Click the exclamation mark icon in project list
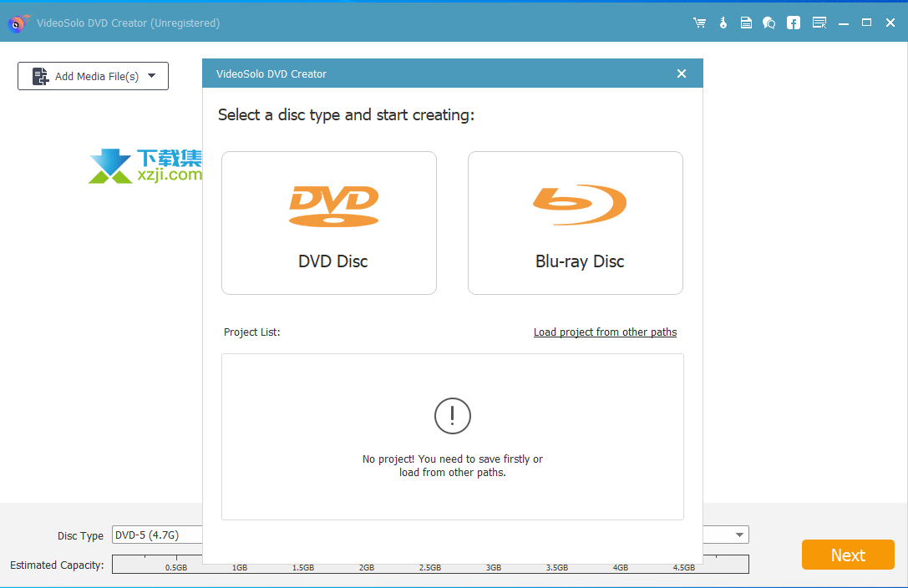This screenshot has height=588, width=908. (452, 416)
